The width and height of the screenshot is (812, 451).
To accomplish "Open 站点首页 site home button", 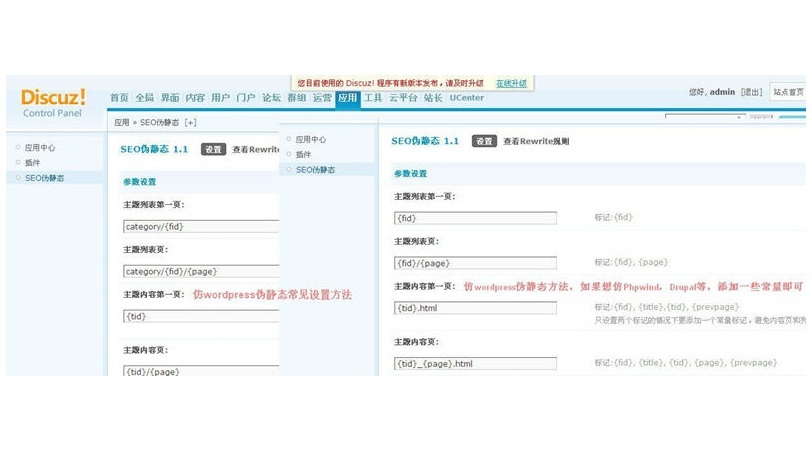I will click(x=788, y=92).
